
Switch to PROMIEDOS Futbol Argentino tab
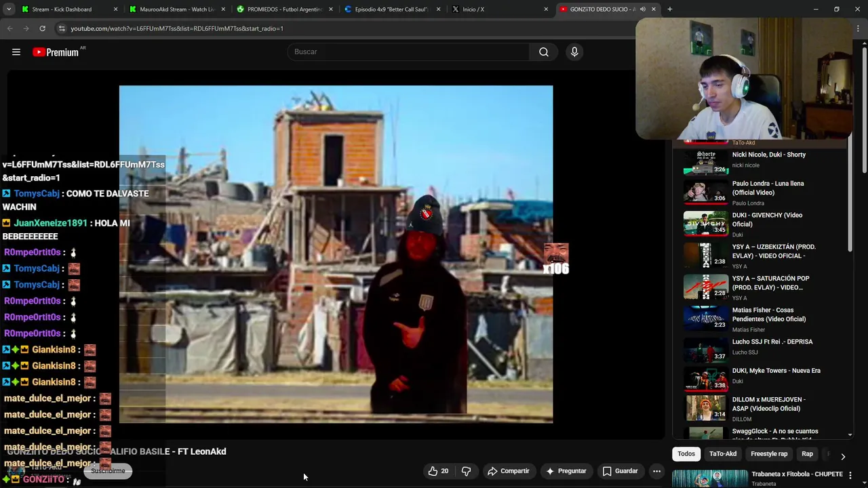(x=283, y=9)
